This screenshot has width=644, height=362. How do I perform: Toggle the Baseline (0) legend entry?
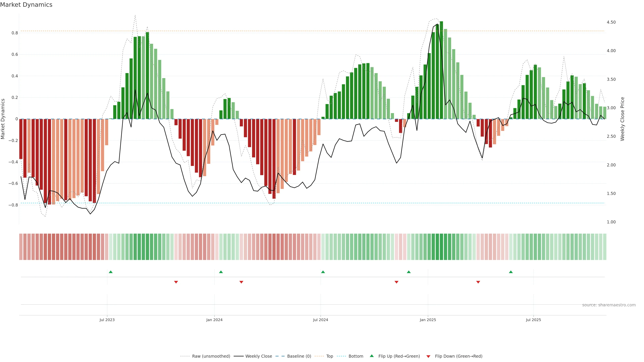pos(299,356)
